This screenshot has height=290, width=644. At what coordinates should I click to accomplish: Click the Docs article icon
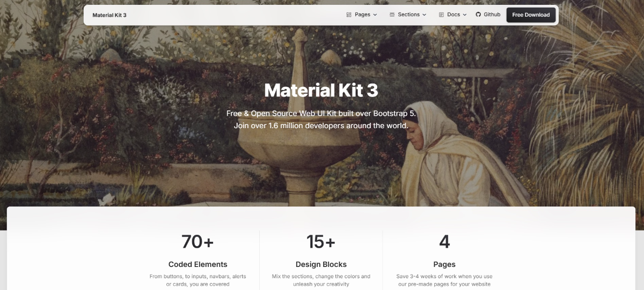[441, 15]
